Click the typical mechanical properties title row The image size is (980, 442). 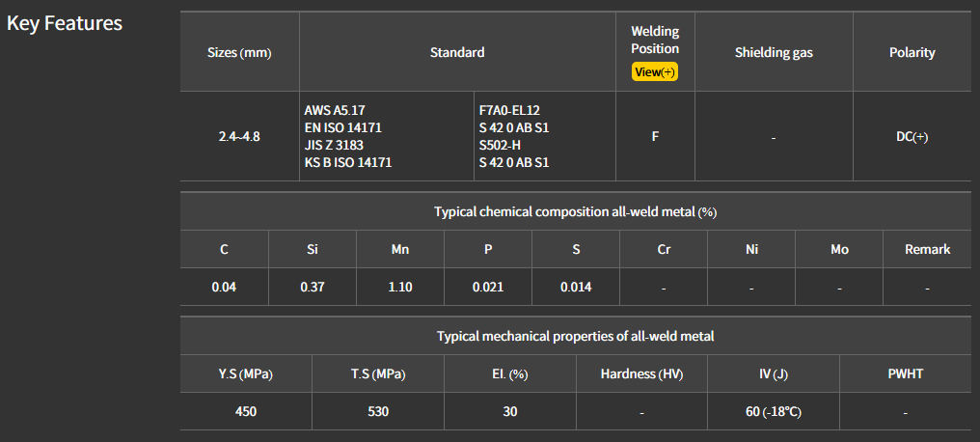click(x=575, y=336)
